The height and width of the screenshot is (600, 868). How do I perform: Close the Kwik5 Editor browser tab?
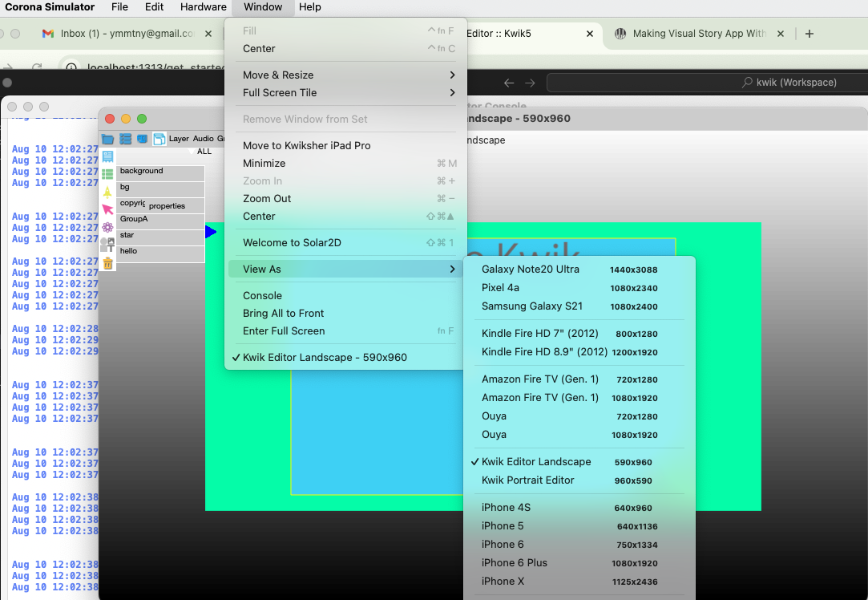[590, 34]
